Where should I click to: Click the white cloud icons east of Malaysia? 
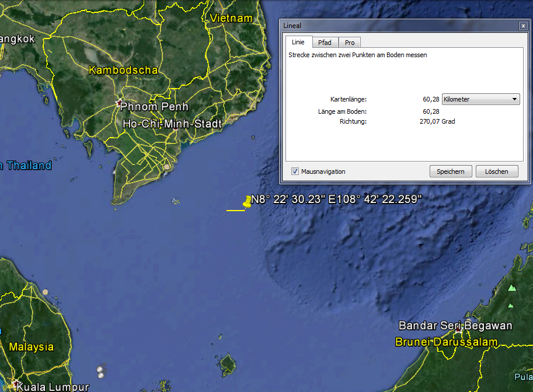[x=102, y=370]
